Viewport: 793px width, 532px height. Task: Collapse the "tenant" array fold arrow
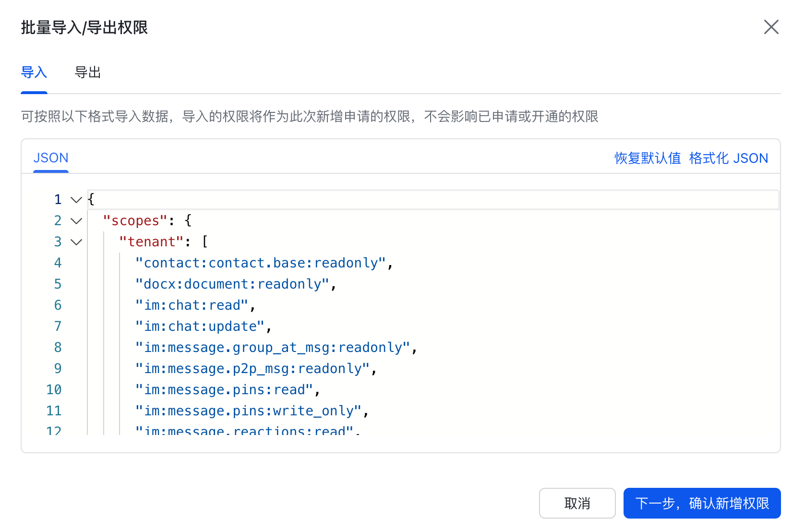coord(76,242)
